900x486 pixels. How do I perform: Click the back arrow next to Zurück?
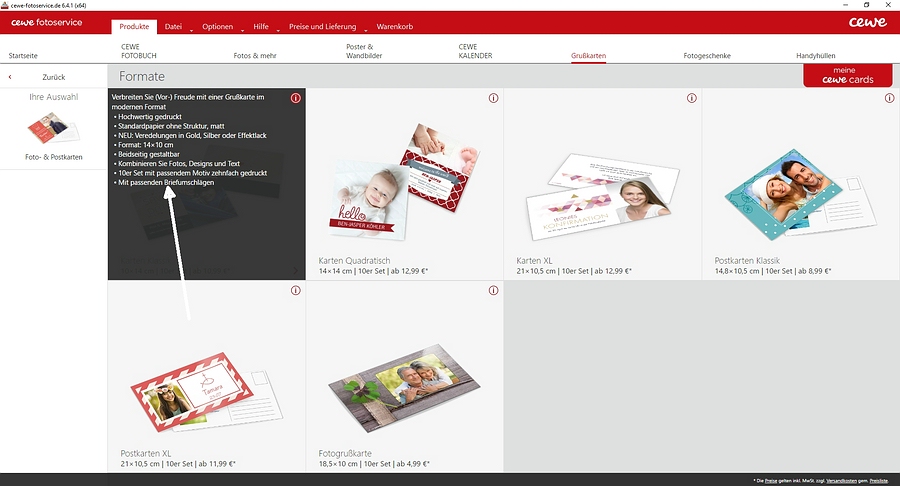click(10, 77)
